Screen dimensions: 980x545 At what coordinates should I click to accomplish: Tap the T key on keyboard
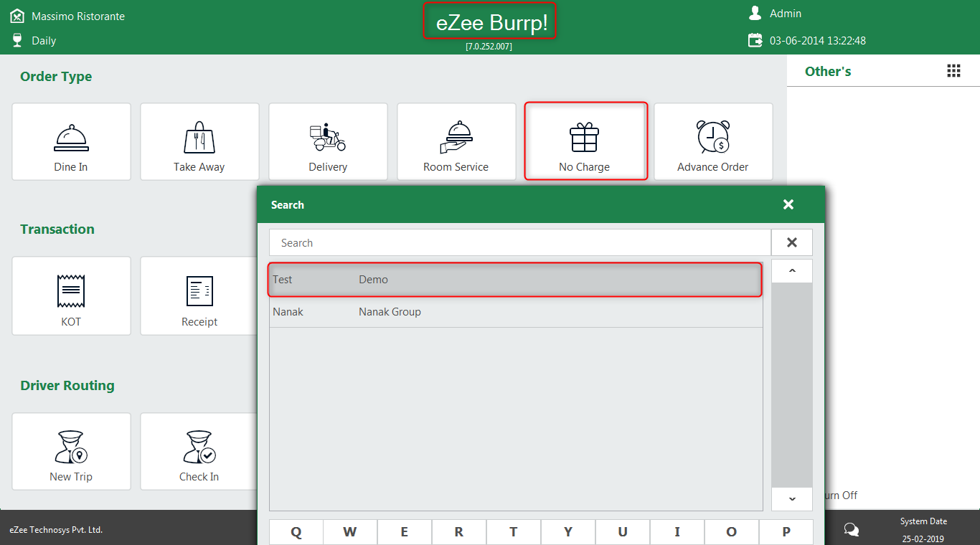coord(514,532)
